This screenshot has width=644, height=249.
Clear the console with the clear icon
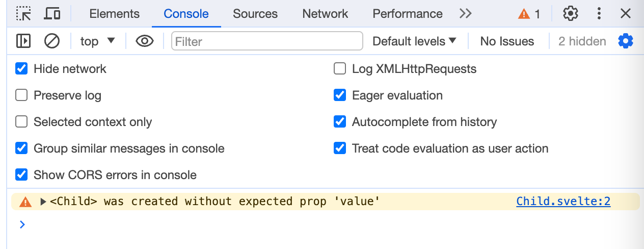[x=51, y=41]
